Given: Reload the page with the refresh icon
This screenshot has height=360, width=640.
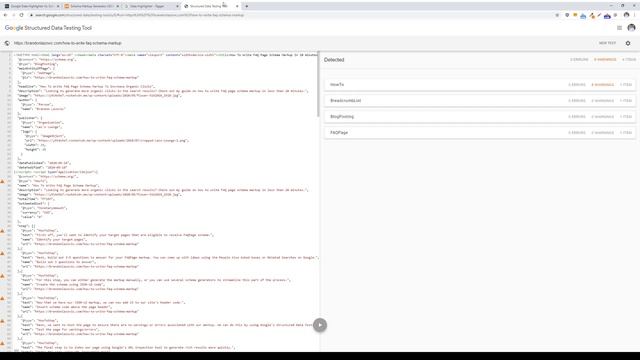Looking at the screenshot, I should [x=22, y=15].
